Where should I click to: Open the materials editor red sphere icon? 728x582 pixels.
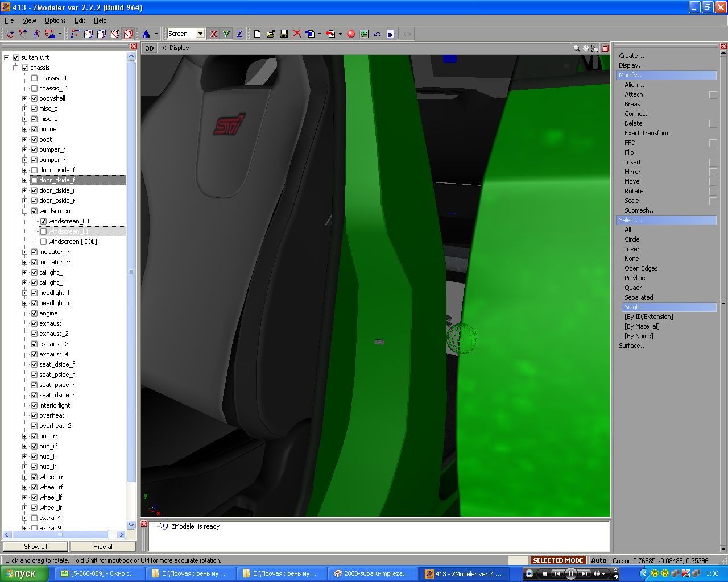coord(351,34)
